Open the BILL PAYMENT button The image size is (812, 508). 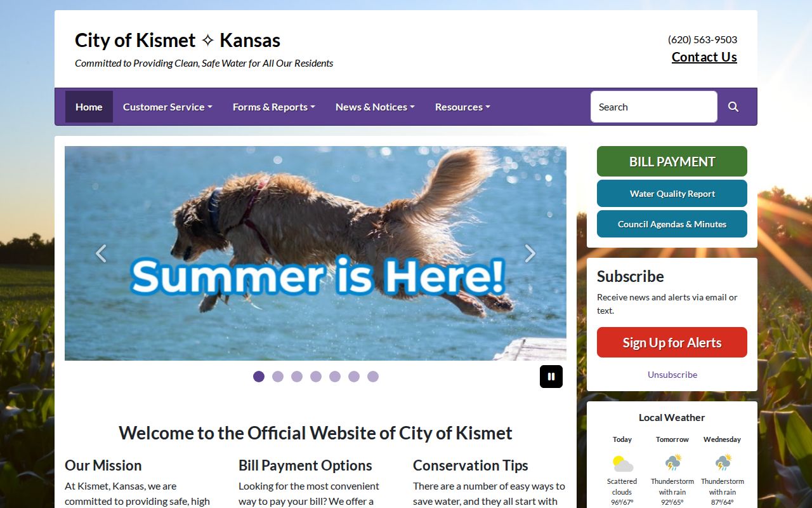[x=672, y=161]
